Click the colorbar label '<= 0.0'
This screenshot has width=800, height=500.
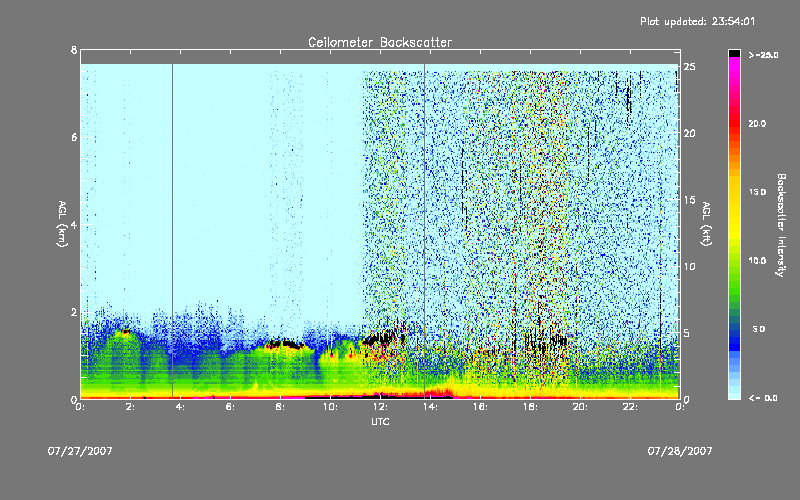click(763, 397)
